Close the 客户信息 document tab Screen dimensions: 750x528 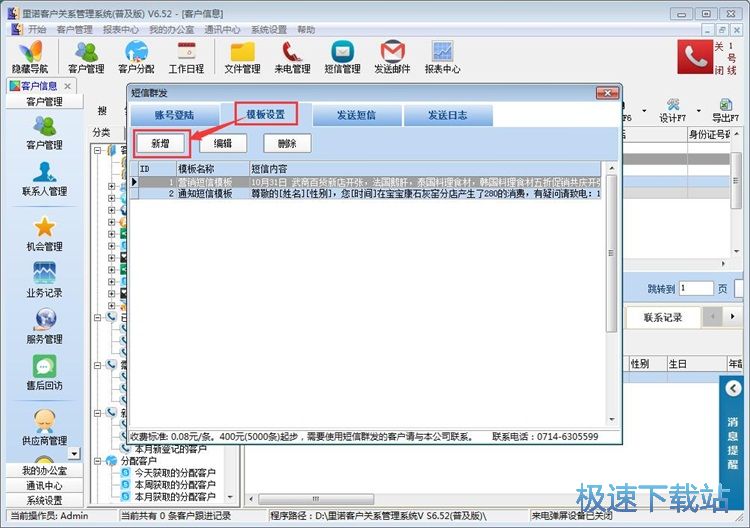(x=67, y=86)
